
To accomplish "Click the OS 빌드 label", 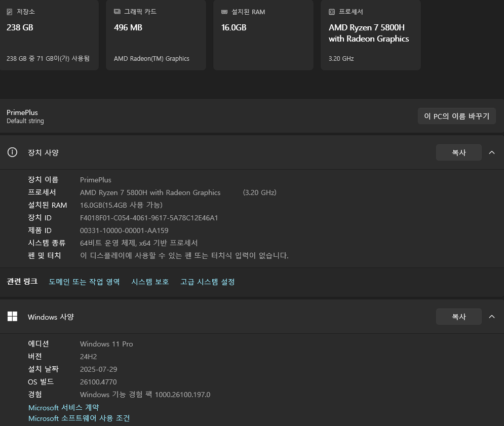I will click(x=41, y=382).
